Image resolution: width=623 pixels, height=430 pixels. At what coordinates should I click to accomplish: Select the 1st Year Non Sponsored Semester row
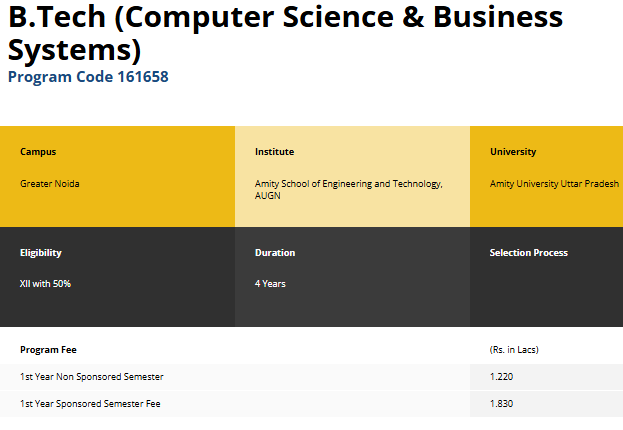pyautogui.click(x=92, y=377)
